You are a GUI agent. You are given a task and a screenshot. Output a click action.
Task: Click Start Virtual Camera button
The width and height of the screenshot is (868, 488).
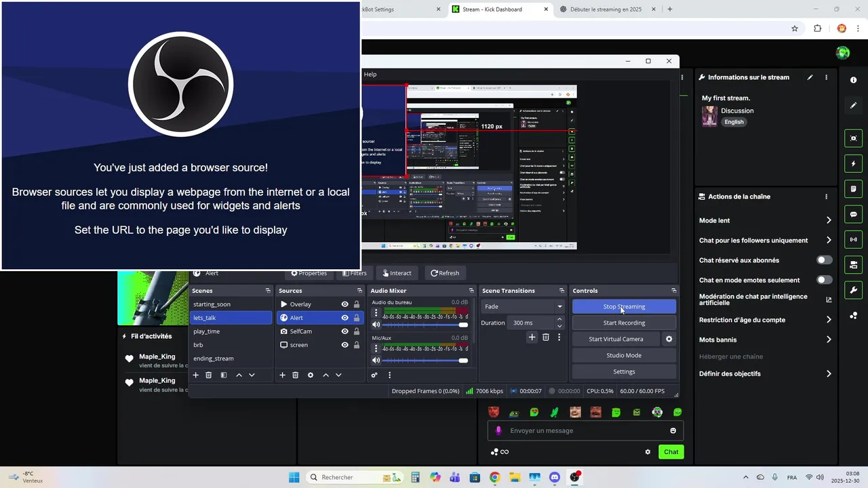(x=616, y=339)
